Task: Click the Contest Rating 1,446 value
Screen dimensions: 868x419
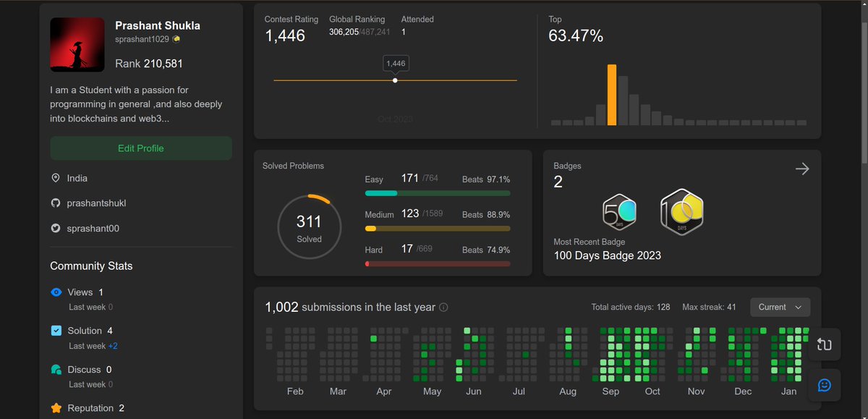Action: pos(285,35)
